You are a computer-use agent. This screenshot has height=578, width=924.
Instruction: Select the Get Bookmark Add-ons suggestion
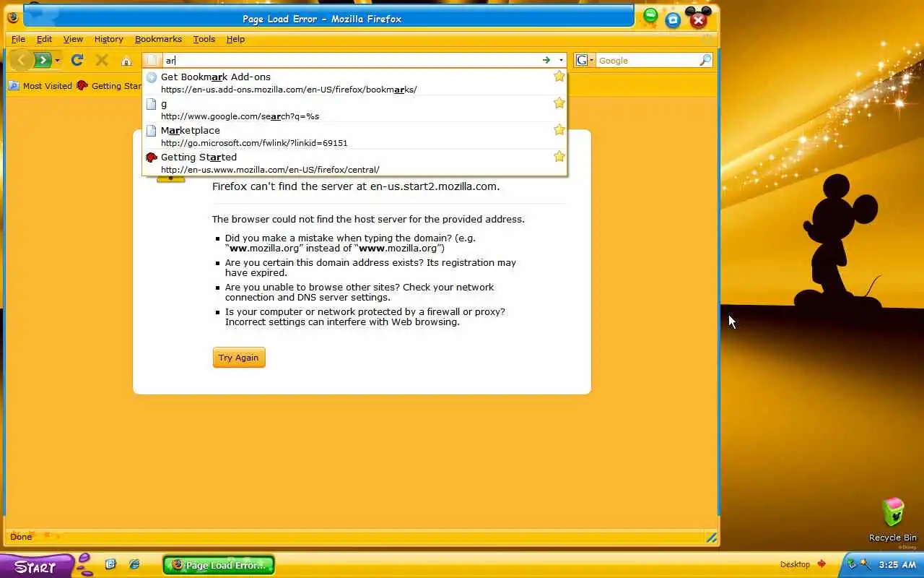coord(354,83)
